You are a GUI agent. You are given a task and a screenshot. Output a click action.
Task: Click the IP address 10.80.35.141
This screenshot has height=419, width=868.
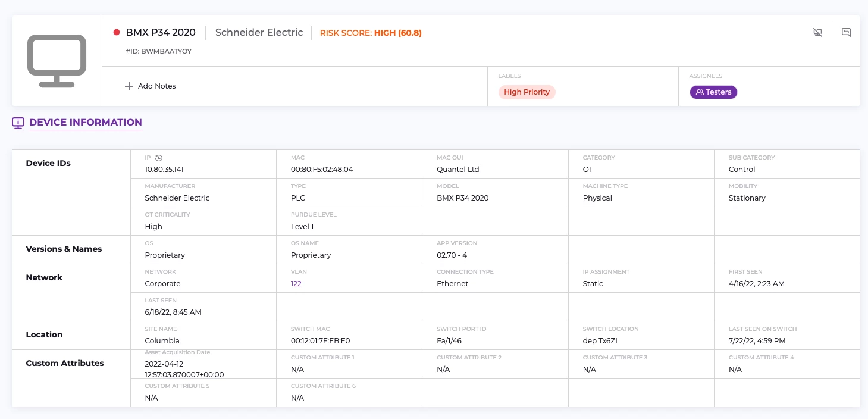(164, 170)
